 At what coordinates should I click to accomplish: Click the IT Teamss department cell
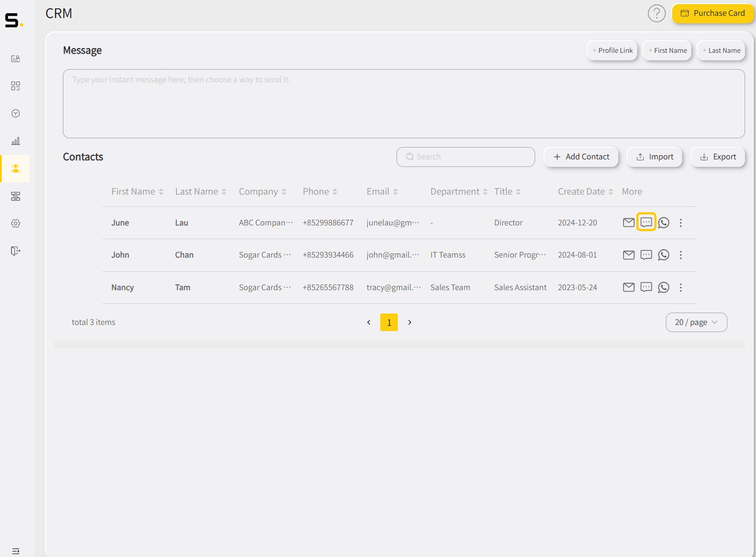tap(448, 255)
